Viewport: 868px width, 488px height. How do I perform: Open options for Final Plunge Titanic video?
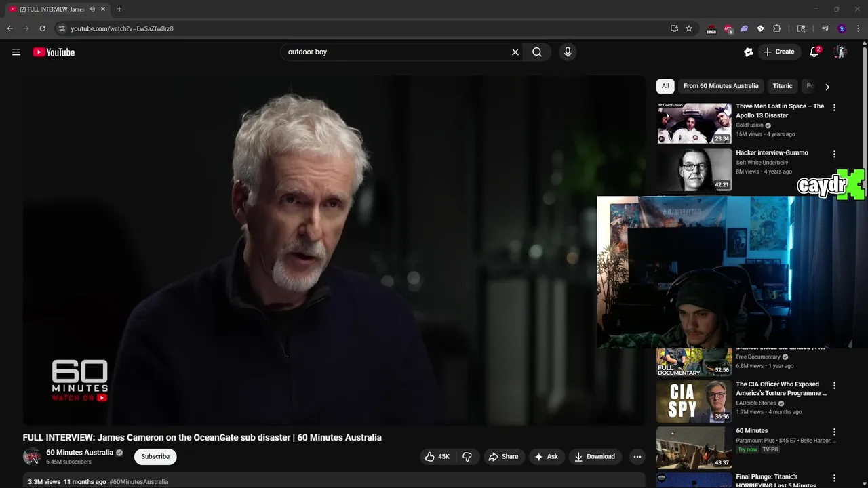pos(834,479)
